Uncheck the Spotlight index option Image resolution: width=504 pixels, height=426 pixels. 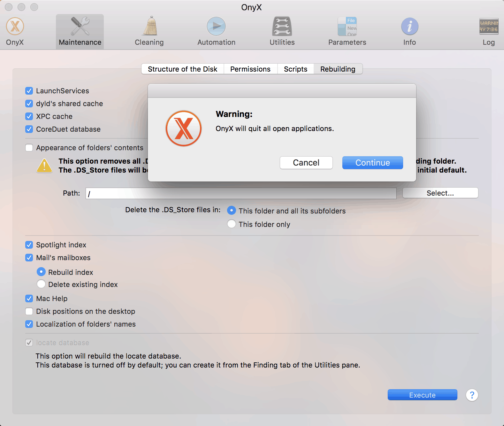29,245
